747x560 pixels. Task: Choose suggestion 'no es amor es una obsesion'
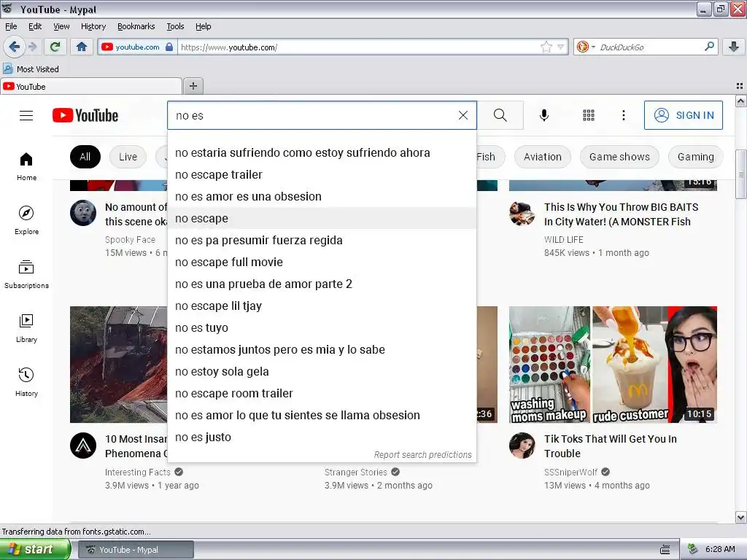pyautogui.click(x=322, y=197)
